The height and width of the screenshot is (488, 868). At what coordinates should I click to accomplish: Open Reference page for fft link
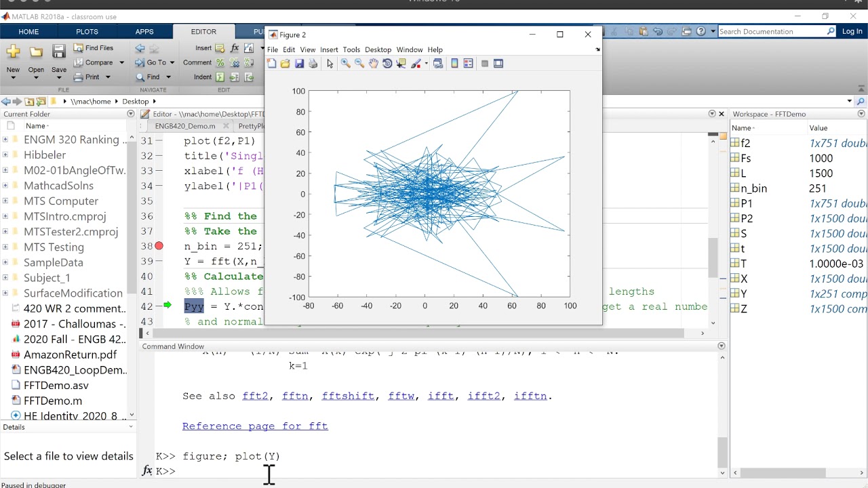[255, 426]
